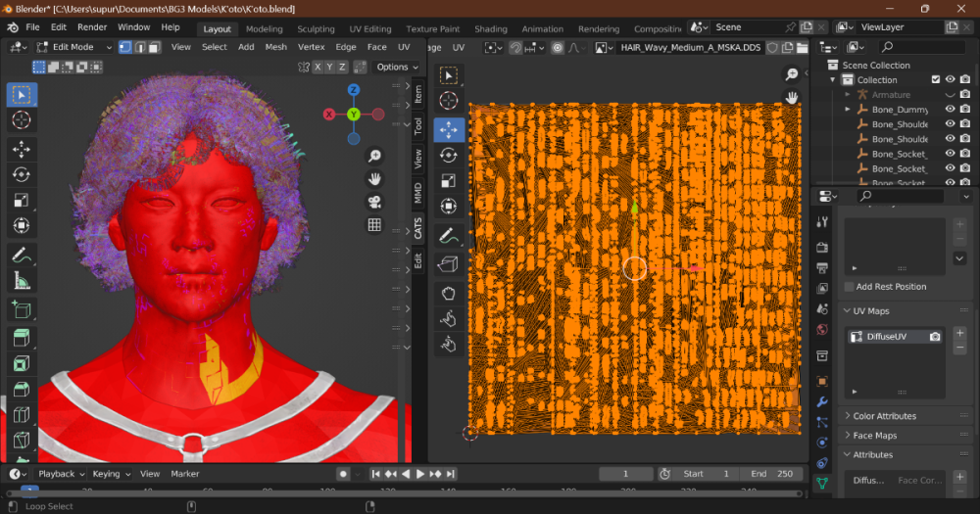Hide Armature using its eye icon
The image size is (980, 514).
950,95
